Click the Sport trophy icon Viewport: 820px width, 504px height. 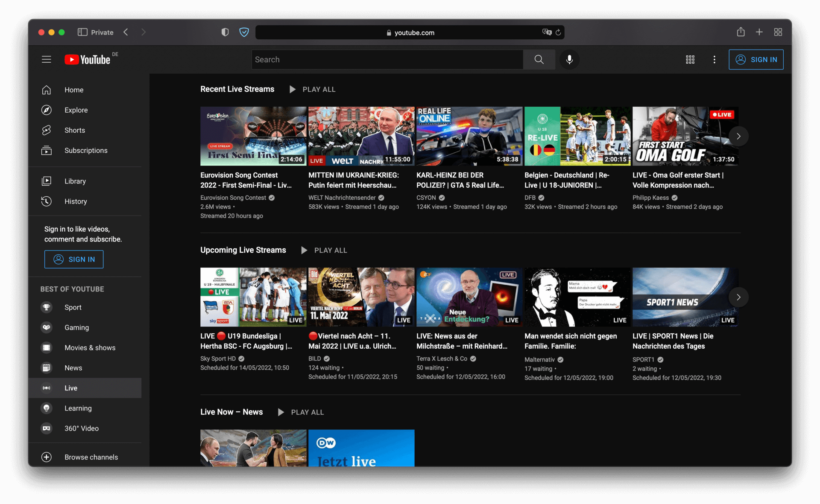(x=47, y=307)
